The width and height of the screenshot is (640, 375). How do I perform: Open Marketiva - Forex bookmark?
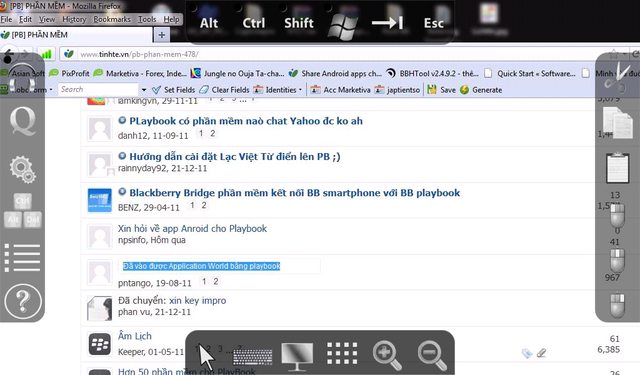[x=140, y=73]
